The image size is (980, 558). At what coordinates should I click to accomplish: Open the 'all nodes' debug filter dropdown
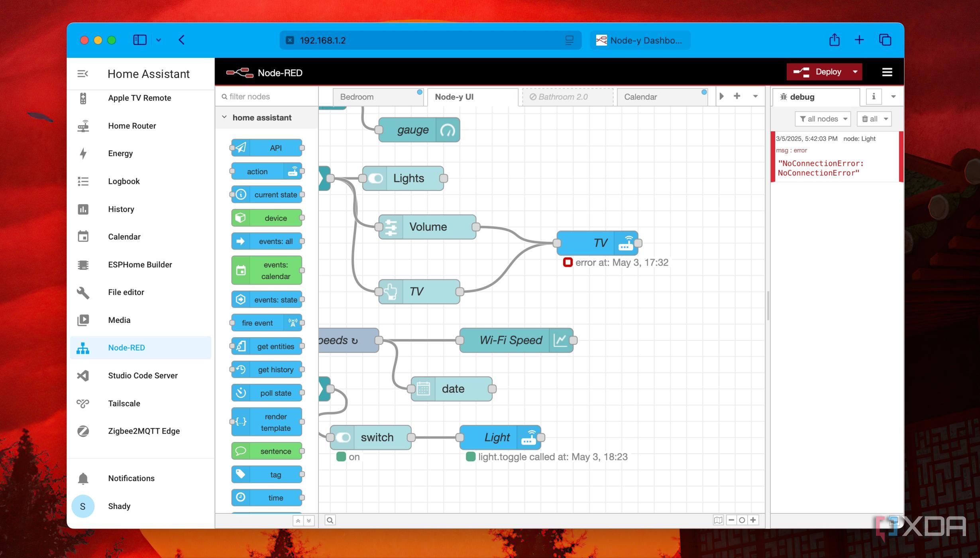tap(822, 118)
